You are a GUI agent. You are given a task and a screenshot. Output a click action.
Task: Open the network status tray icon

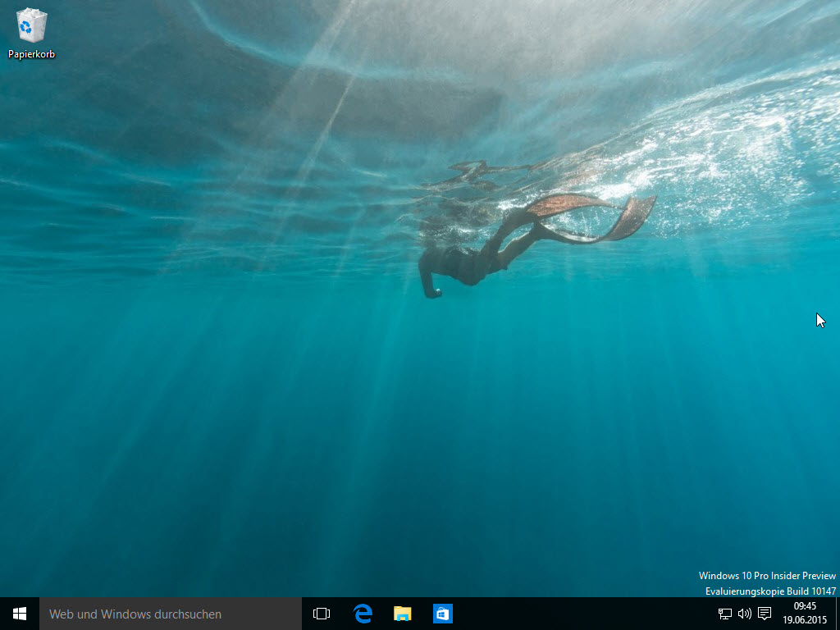[x=725, y=614]
